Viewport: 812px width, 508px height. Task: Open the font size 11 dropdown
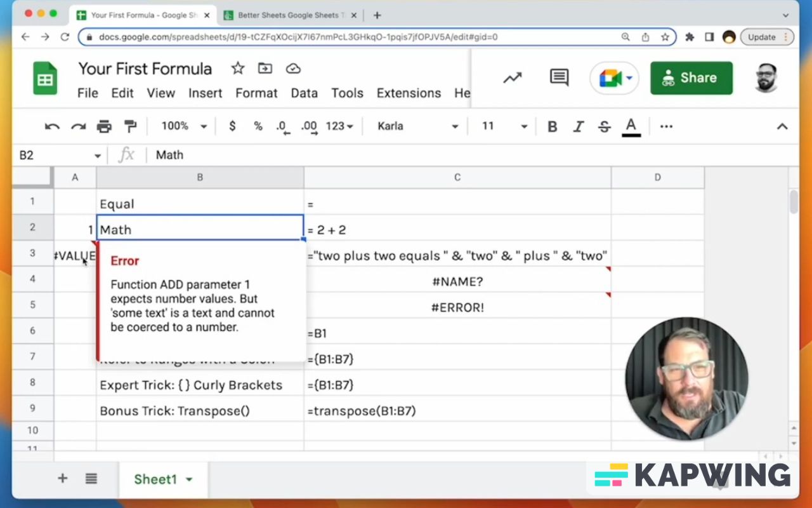coord(504,126)
